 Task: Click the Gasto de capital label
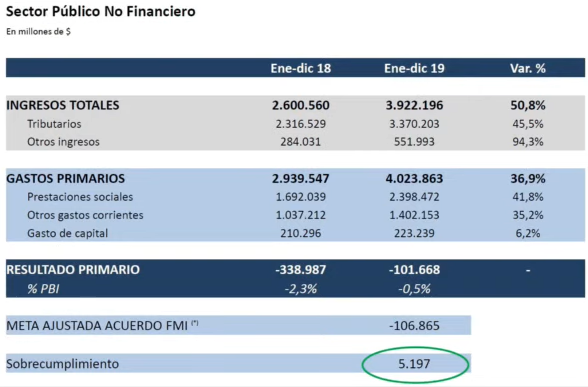pos(68,233)
